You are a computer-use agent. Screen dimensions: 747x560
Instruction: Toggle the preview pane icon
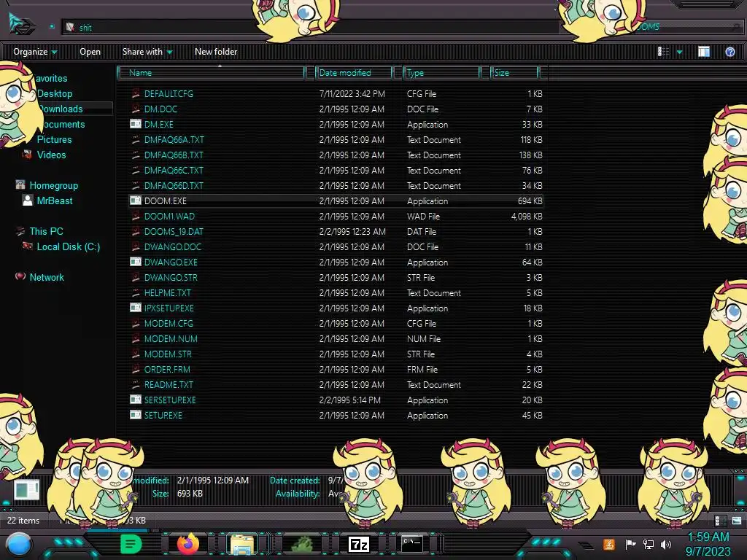tap(704, 52)
